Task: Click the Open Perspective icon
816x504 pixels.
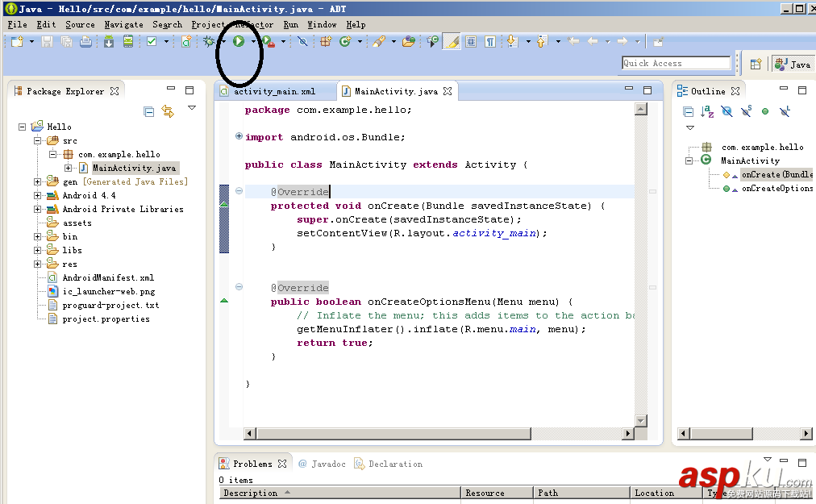Action: point(756,64)
